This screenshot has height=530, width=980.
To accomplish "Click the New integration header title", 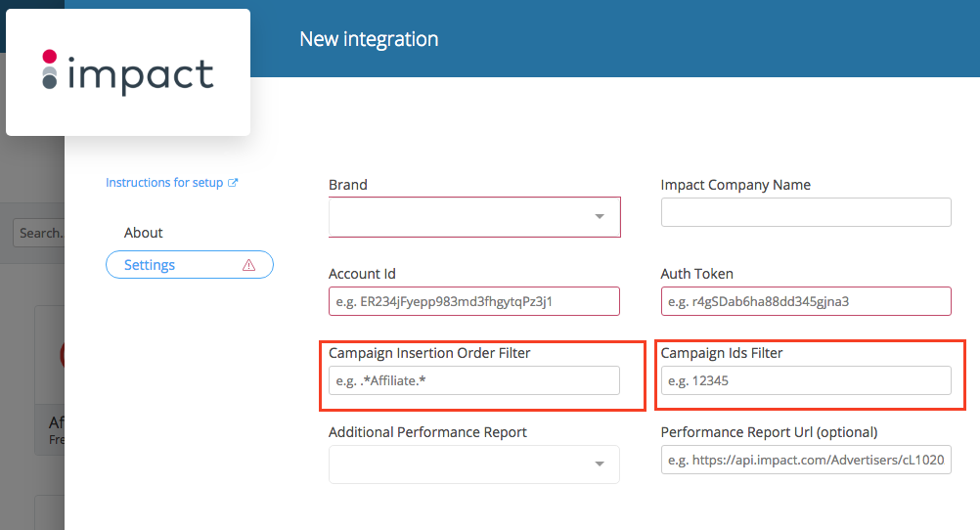I will tap(369, 39).
